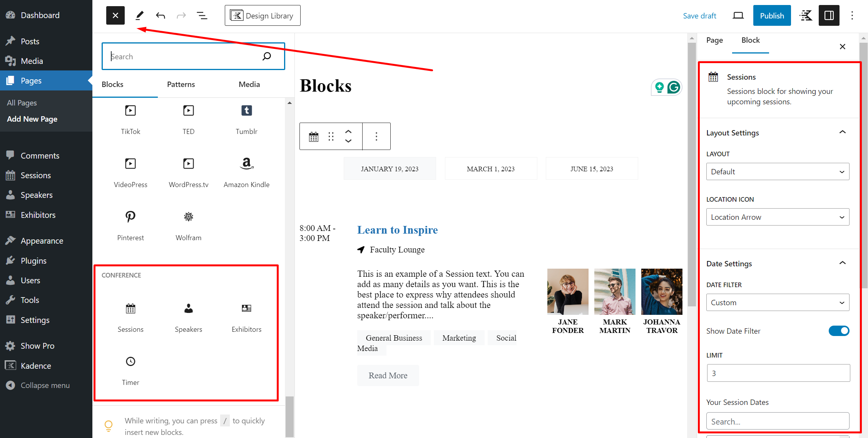Viewport: 868px width, 438px height.
Task: Click Save draft
Action: click(699, 15)
